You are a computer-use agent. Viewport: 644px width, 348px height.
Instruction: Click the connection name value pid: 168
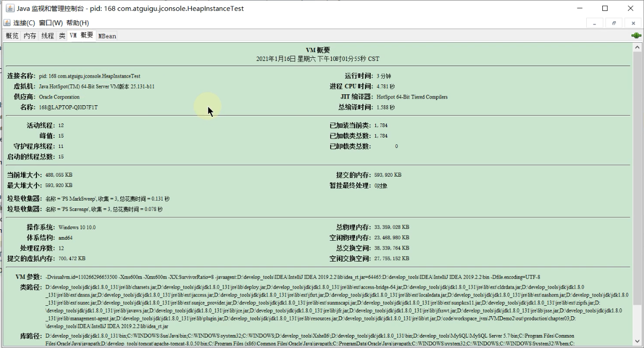click(90, 76)
